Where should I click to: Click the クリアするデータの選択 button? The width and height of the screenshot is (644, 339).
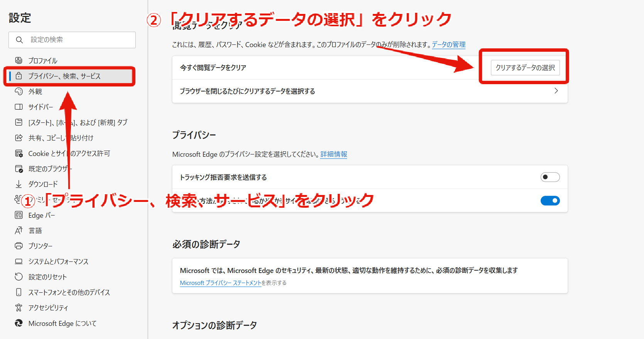(x=525, y=68)
